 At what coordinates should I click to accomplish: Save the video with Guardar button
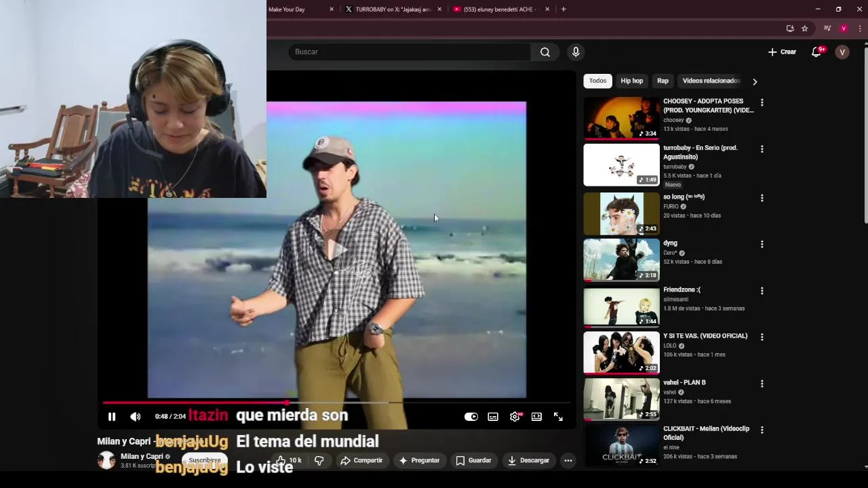point(473,460)
